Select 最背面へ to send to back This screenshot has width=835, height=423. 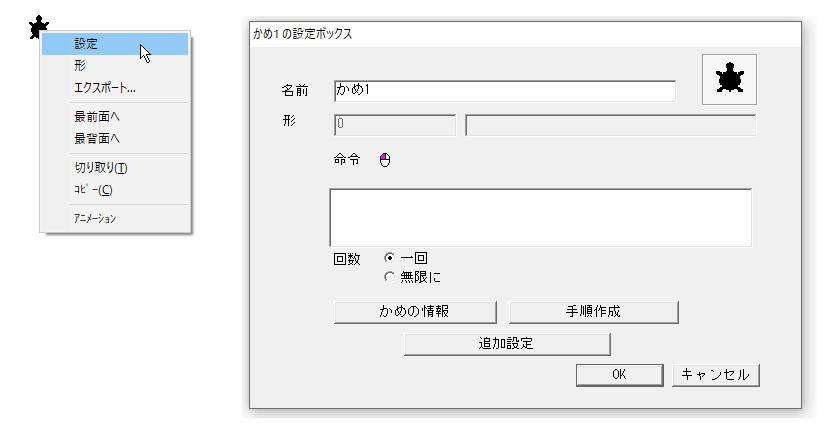pyautogui.click(x=115, y=139)
